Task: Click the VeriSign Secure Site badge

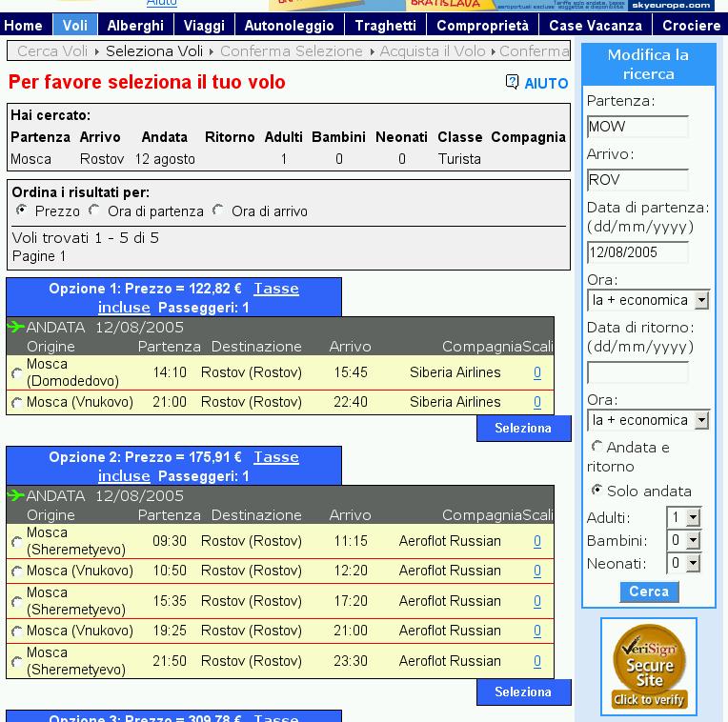Action: coord(649,667)
